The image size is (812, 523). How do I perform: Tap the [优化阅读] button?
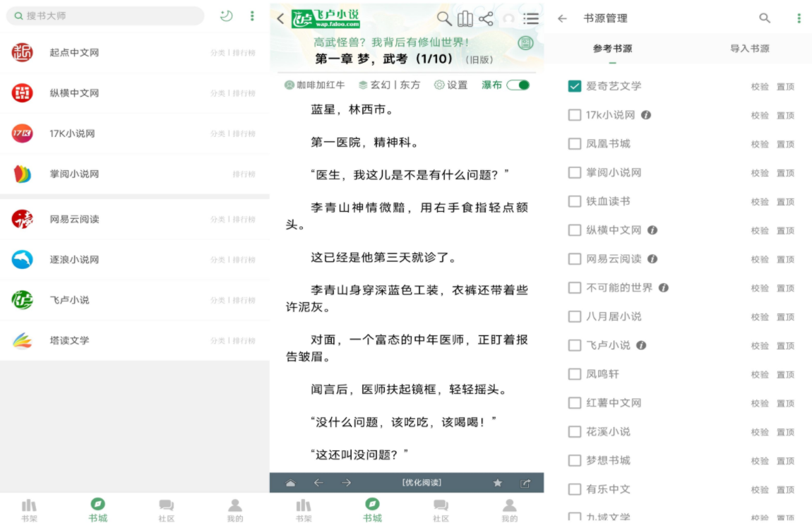(422, 483)
